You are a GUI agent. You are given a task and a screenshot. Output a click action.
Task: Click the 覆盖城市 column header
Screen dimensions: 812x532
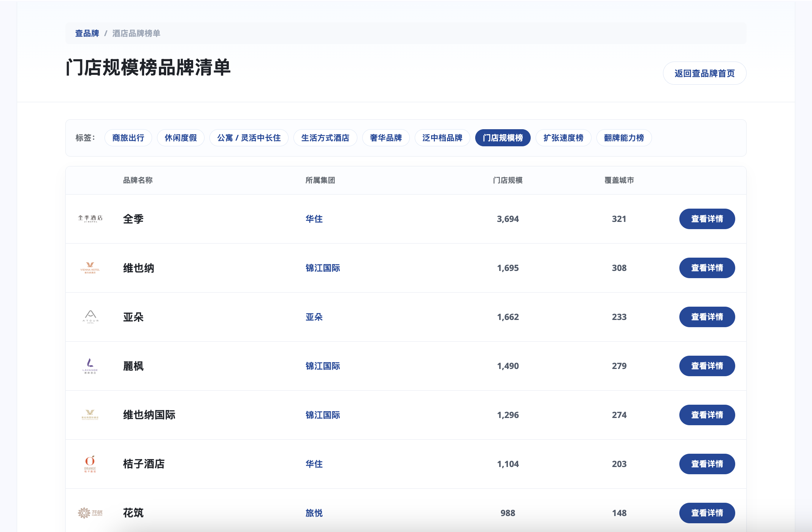pos(619,180)
